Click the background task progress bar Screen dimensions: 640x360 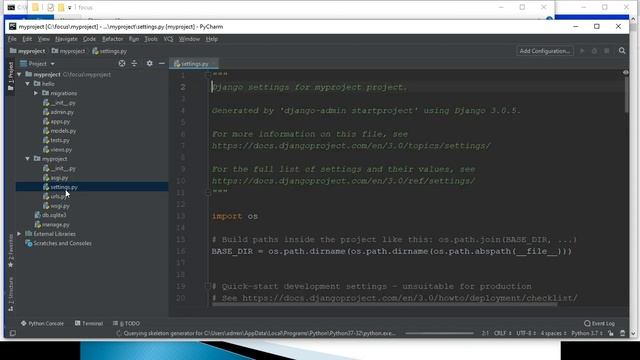[x=439, y=333]
